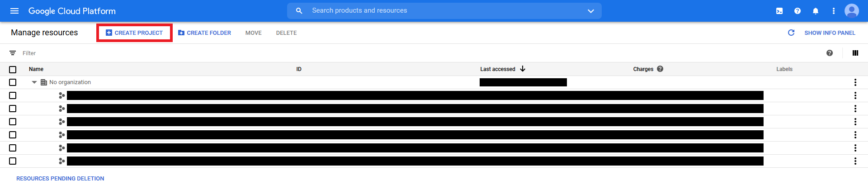The image size is (868, 185).
Task: Check the No organization row checkbox
Action: [x=13, y=82]
